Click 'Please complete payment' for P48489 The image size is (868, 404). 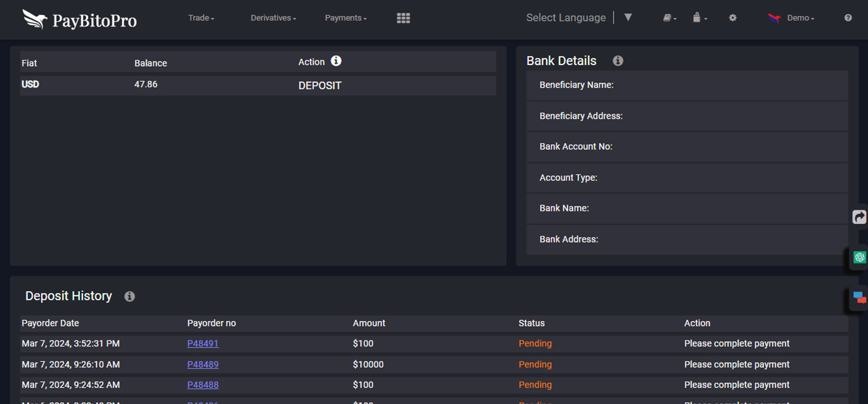coord(737,364)
